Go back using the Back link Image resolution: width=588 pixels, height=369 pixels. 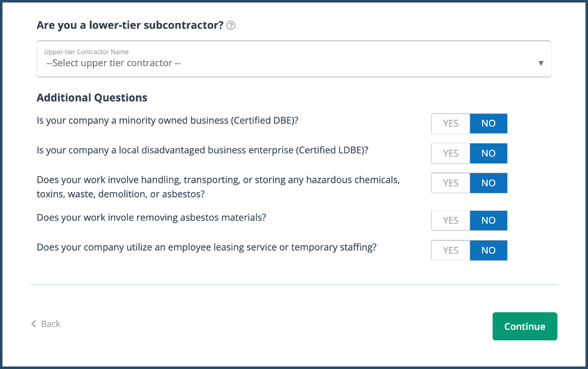pos(50,324)
